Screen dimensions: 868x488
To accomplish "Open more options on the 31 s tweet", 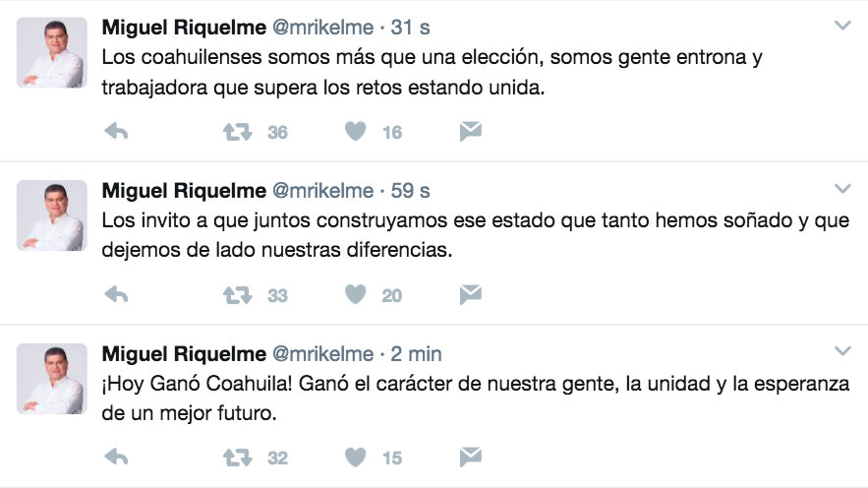I will (x=841, y=26).
